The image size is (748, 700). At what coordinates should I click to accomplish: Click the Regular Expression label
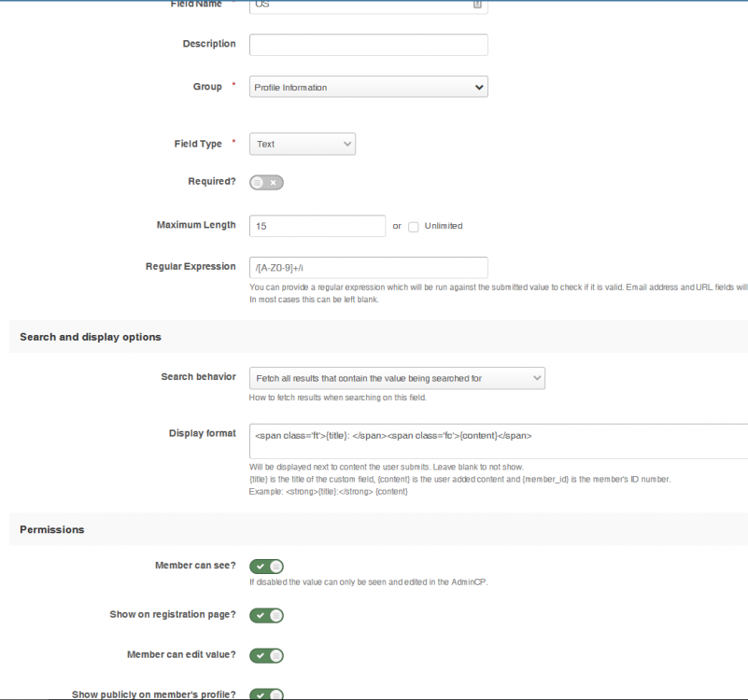pyautogui.click(x=191, y=266)
